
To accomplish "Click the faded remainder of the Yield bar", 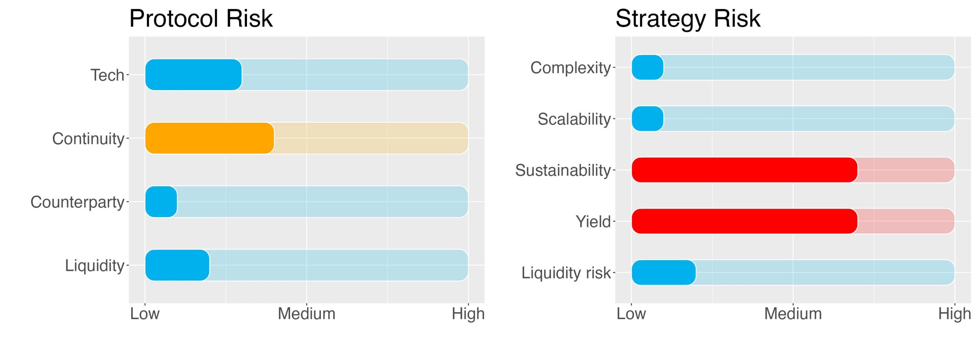I will [906, 221].
